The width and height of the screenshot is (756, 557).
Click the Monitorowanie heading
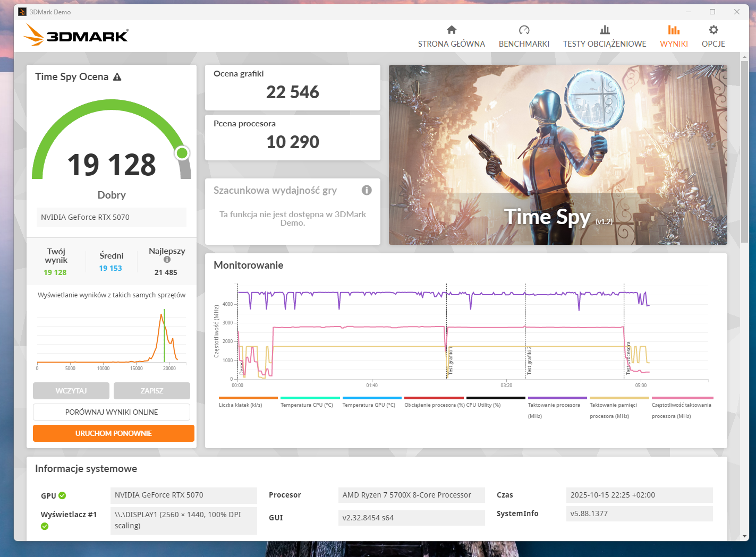[x=249, y=265]
